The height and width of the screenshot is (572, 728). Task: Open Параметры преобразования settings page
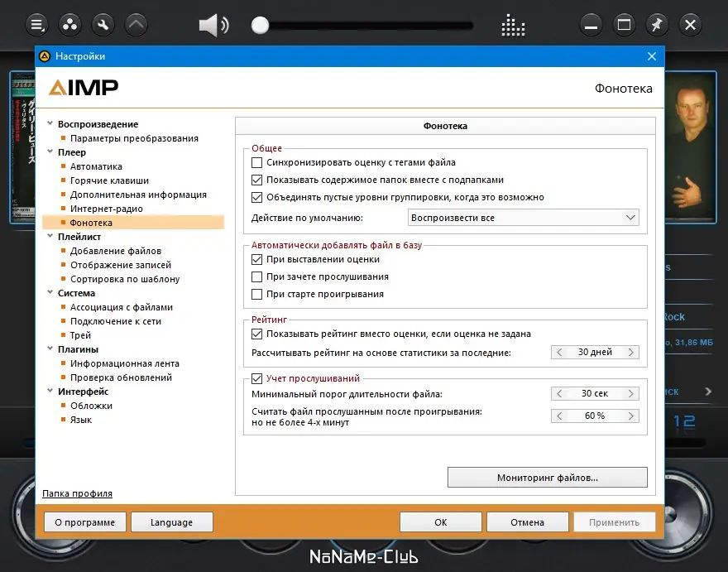[134, 138]
